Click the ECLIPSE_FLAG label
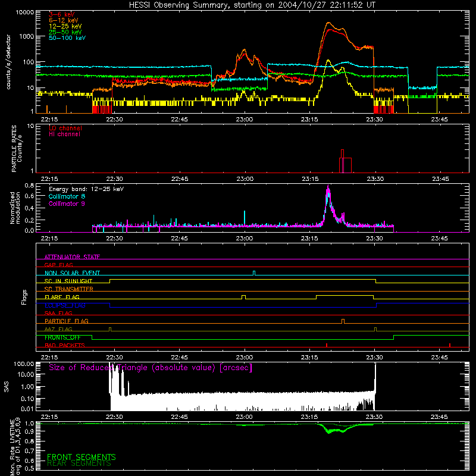The image size is (476, 476). (x=65, y=305)
